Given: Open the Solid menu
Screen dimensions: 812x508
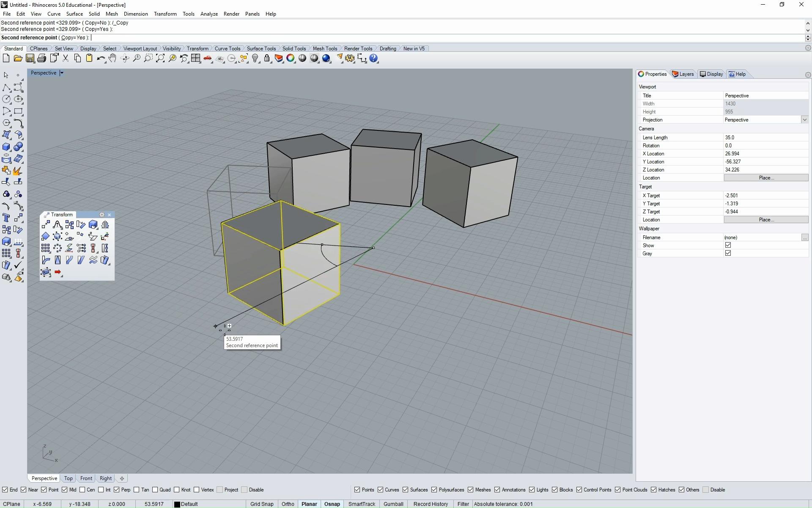Looking at the screenshot, I should click(94, 14).
